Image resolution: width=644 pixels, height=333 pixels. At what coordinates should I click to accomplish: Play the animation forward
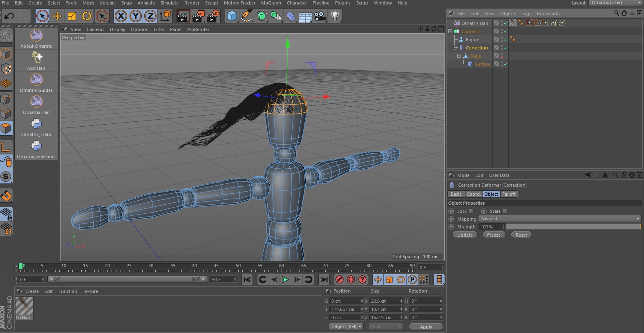pos(285,279)
